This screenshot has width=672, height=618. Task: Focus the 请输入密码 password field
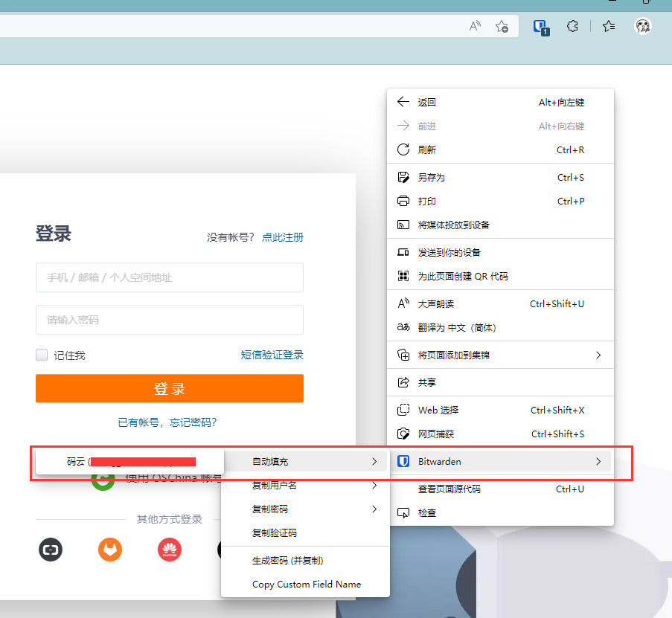point(169,320)
